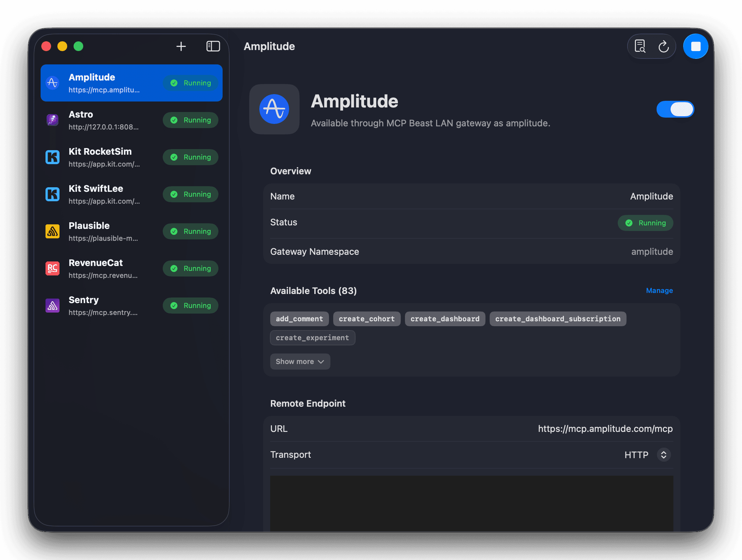742x560 pixels.
Task: Click the Gateway Namespace value amplitude
Action: pos(652,252)
